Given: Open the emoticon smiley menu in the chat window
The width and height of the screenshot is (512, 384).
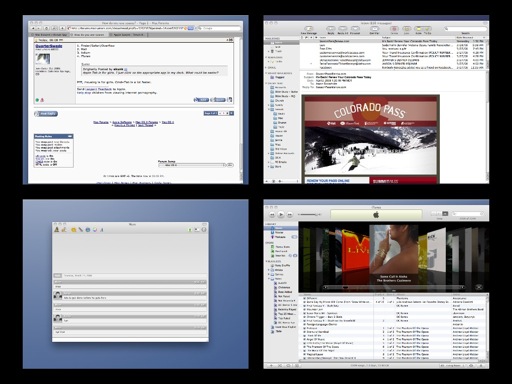Looking at the screenshot, I should coord(73,230).
